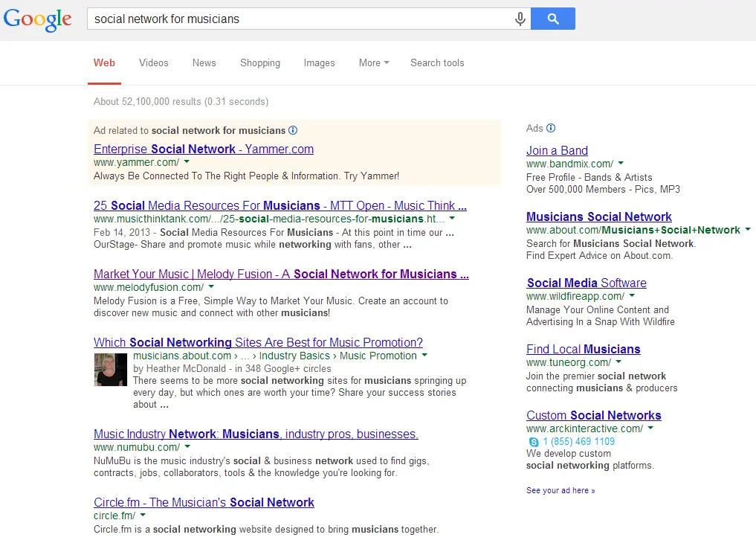Screen dimensions: 756x549
Task: Open dropdown arrow beside www.melodyfusion.com
Action: click(x=211, y=287)
